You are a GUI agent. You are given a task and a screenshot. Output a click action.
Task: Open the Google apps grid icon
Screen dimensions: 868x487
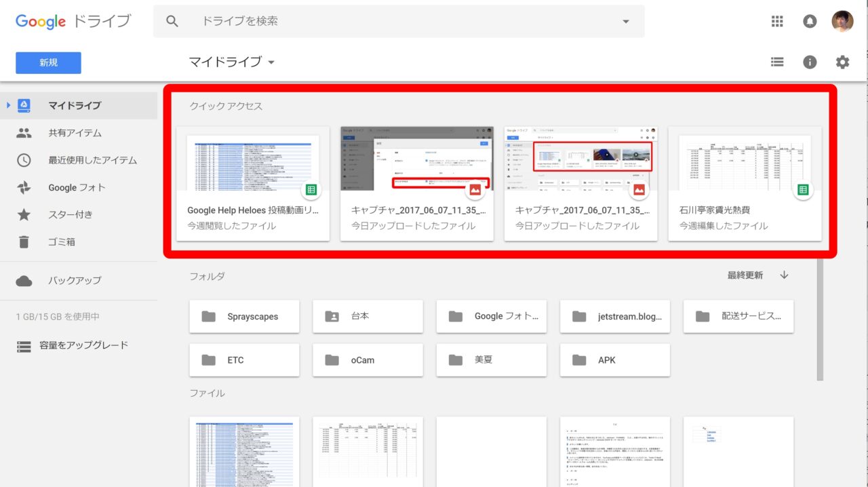[x=777, y=21]
